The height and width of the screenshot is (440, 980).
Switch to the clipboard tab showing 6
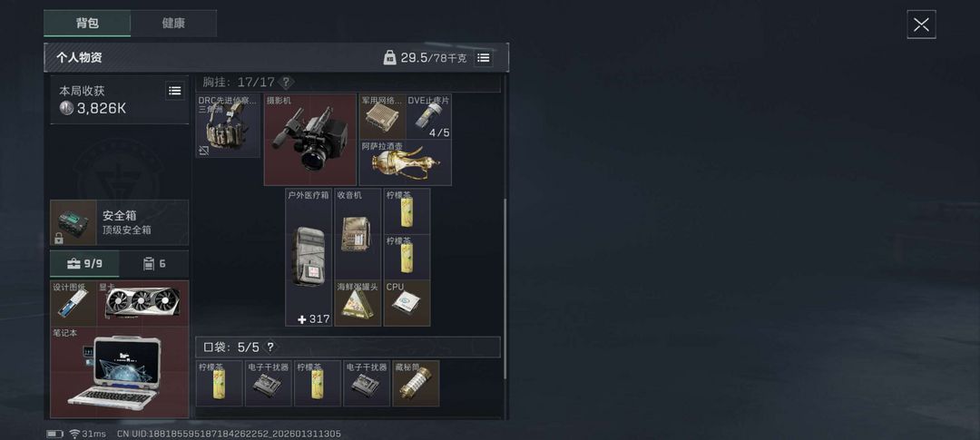[x=154, y=264]
